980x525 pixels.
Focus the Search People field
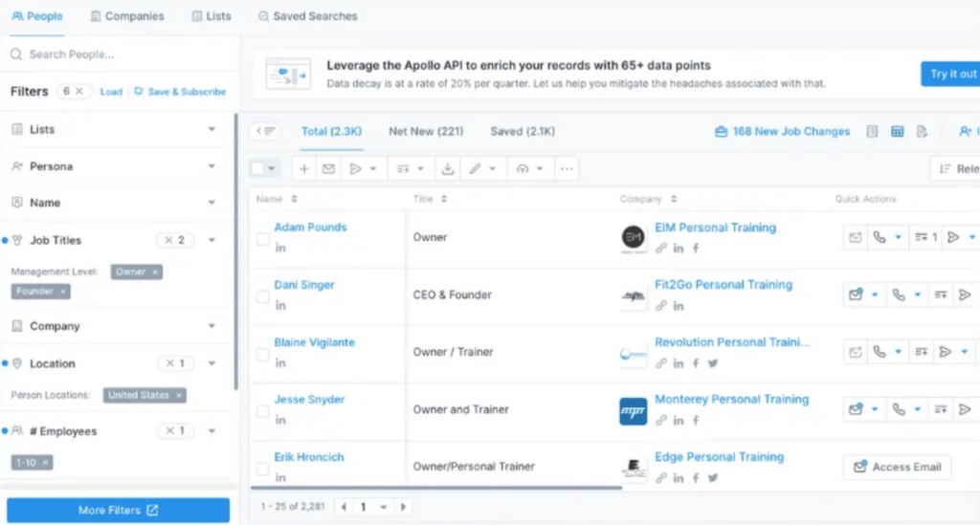click(119, 55)
